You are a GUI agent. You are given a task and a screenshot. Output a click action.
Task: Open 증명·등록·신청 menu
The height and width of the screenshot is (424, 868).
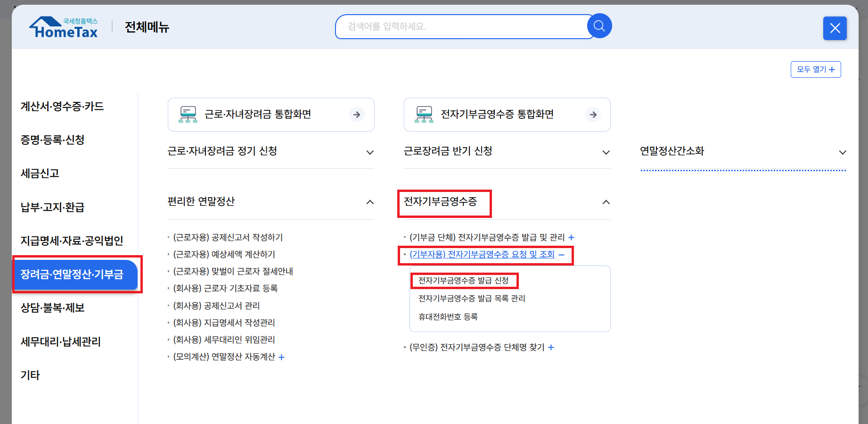tap(52, 140)
